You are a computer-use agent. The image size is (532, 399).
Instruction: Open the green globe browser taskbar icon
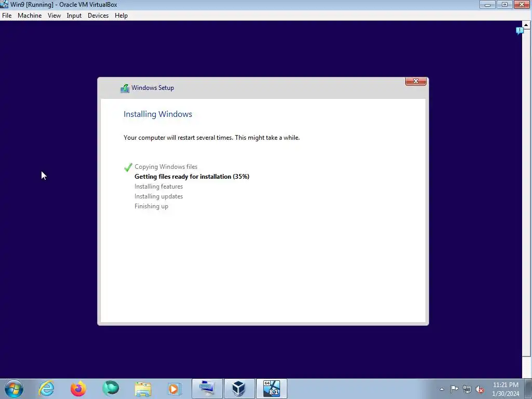tap(111, 389)
